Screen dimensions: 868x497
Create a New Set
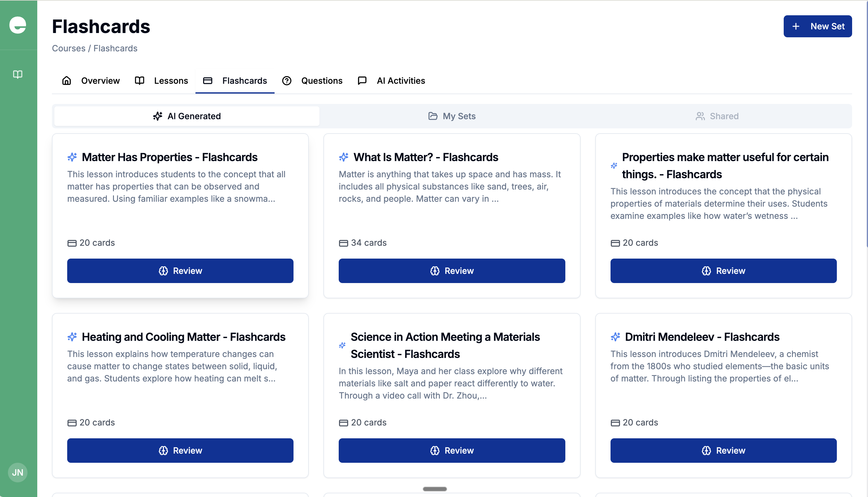click(818, 26)
